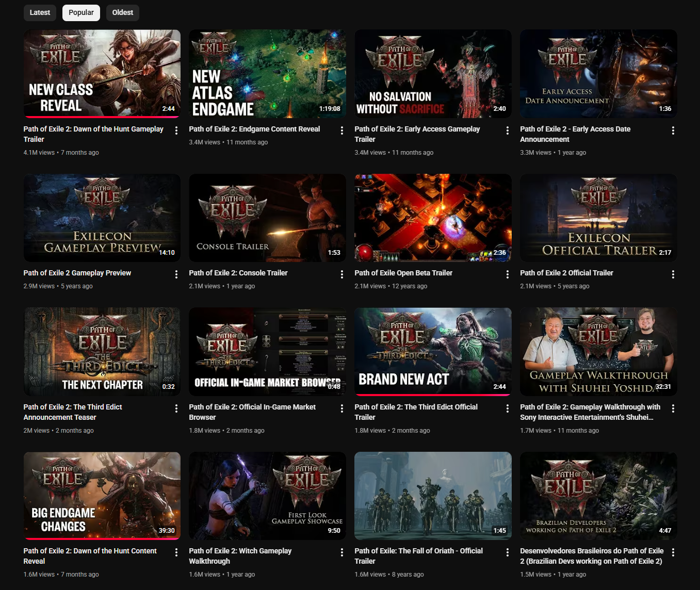This screenshot has width=700, height=590.
Task: Click title Path of Exile 2: Console Trailer
Action: (238, 273)
